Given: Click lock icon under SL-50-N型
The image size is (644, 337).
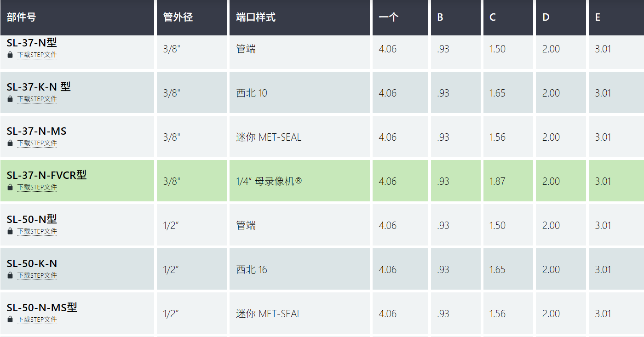Looking at the screenshot, I should pyautogui.click(x=10, y=231).
